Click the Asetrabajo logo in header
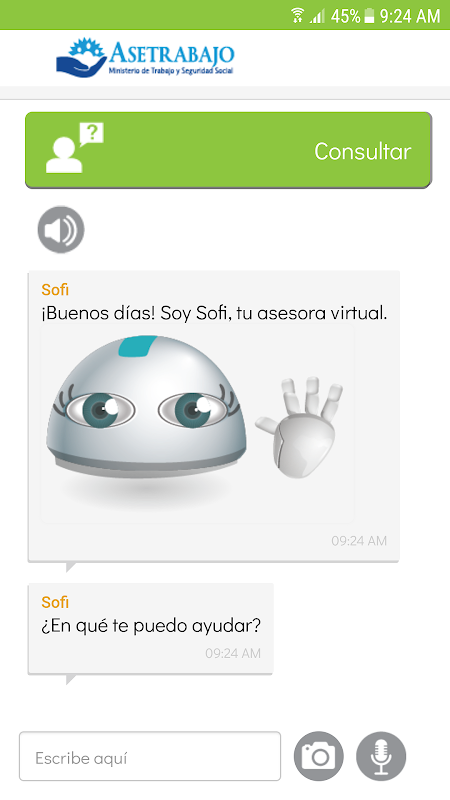Viewport: 450px width, 800px height. 145,57
